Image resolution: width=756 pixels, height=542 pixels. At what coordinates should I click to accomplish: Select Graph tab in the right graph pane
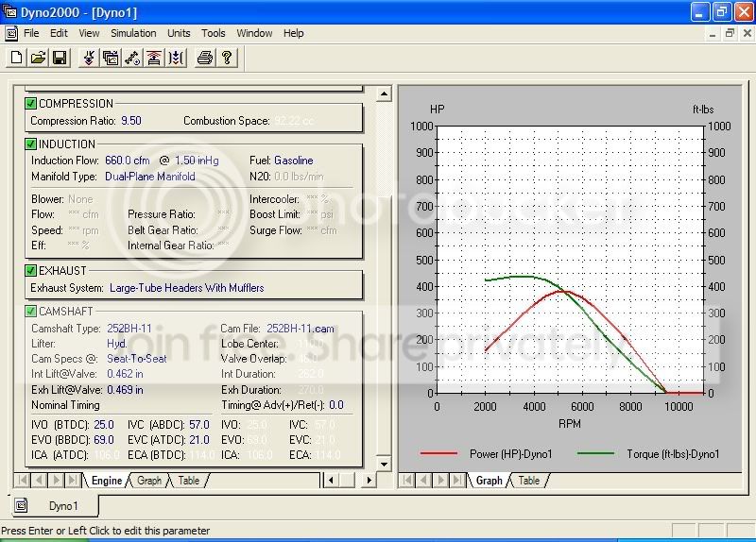click(489, 481)
